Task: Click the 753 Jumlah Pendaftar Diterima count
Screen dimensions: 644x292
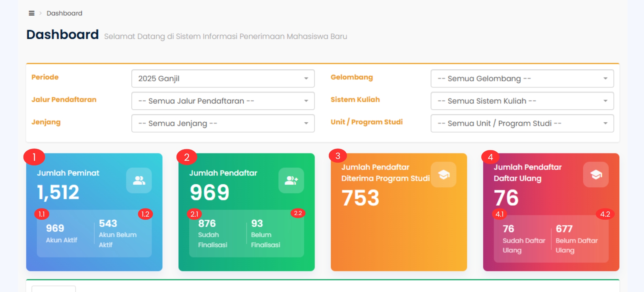Action: [x=360, y=198]
